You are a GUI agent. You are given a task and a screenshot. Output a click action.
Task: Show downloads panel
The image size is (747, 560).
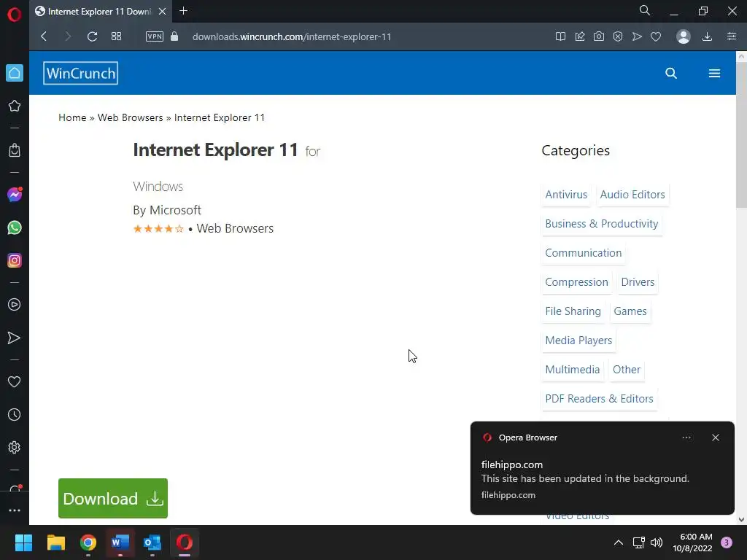pyautogui.click(x=708, y=36)
